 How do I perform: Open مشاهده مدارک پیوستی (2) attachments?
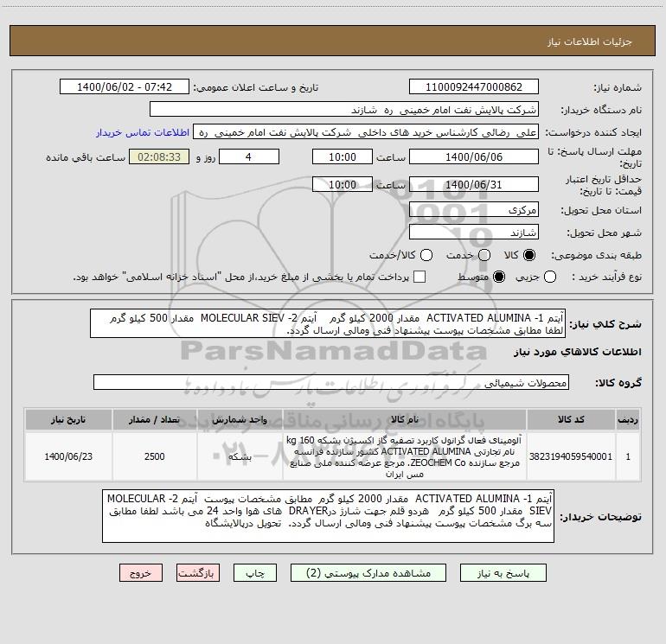pos(368,573)
